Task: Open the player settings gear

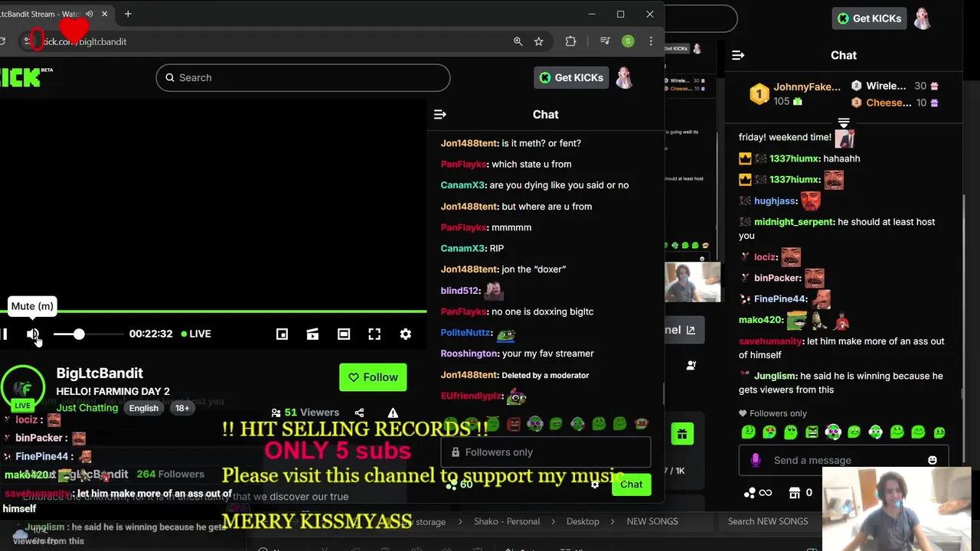Action: click(406, 334)
